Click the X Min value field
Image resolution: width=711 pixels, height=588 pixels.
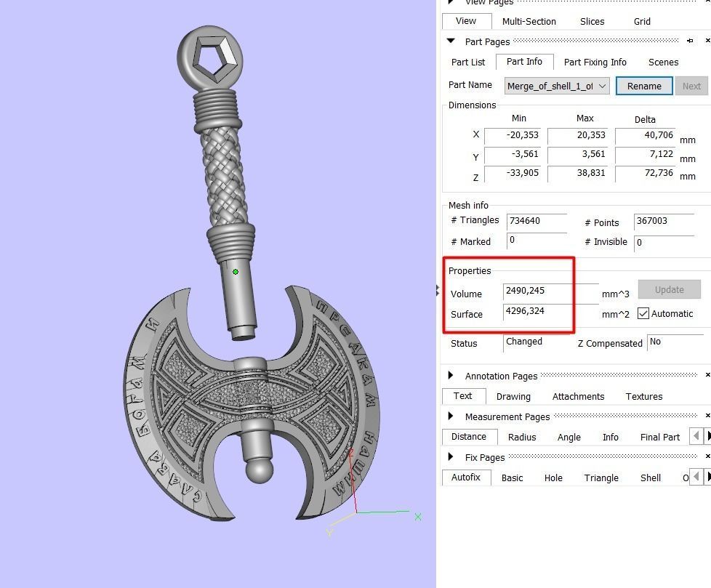[x=513, y=135]
